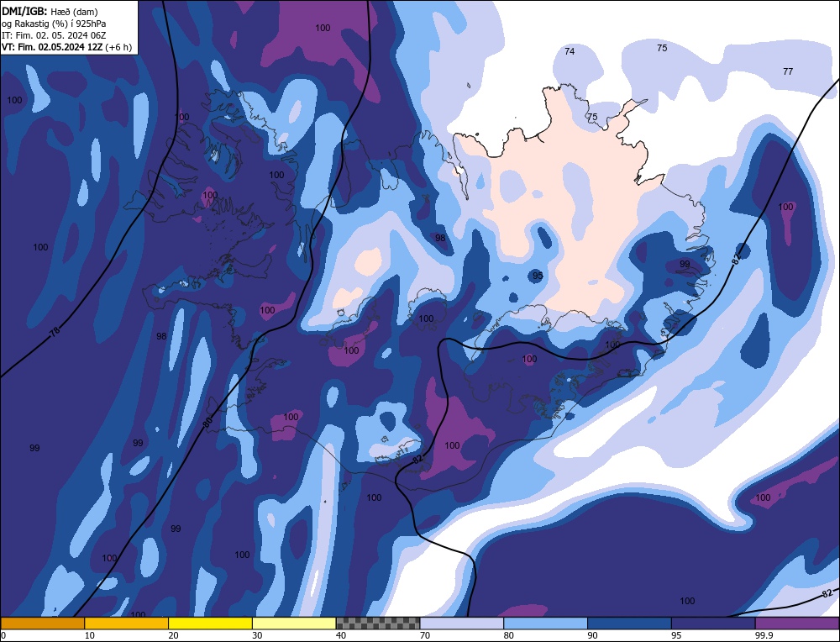This screenshot has width=840, height=642.
Task: Click the 'og Rakastig (%) í 925hPa' line
Action: point(54,23)
